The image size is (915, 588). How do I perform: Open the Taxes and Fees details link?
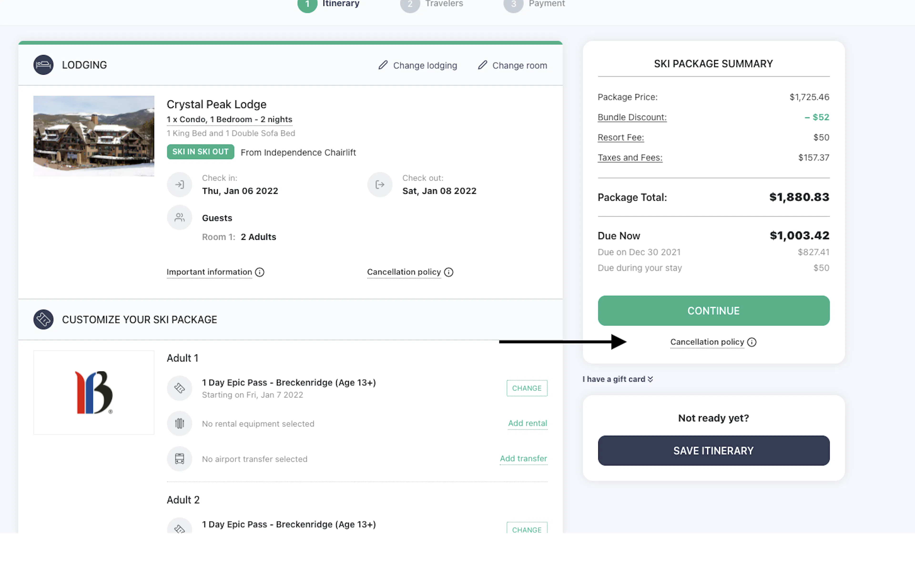(x=630, y=157)
